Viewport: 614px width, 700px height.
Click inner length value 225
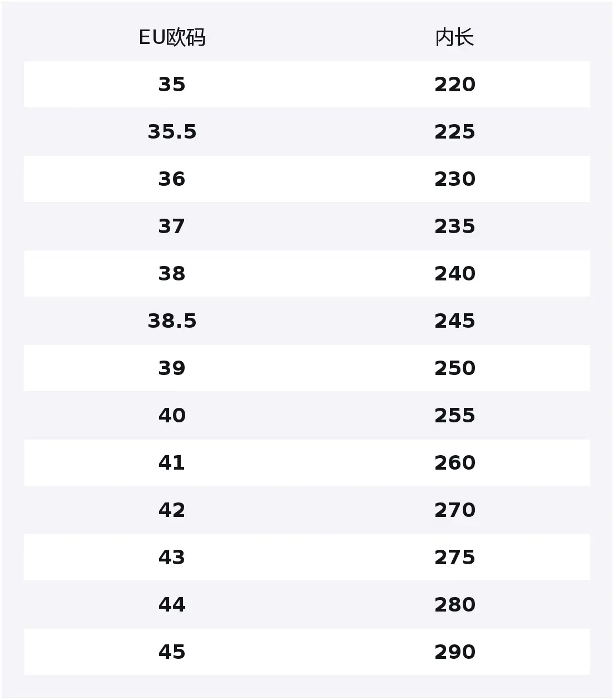[454, 132]
